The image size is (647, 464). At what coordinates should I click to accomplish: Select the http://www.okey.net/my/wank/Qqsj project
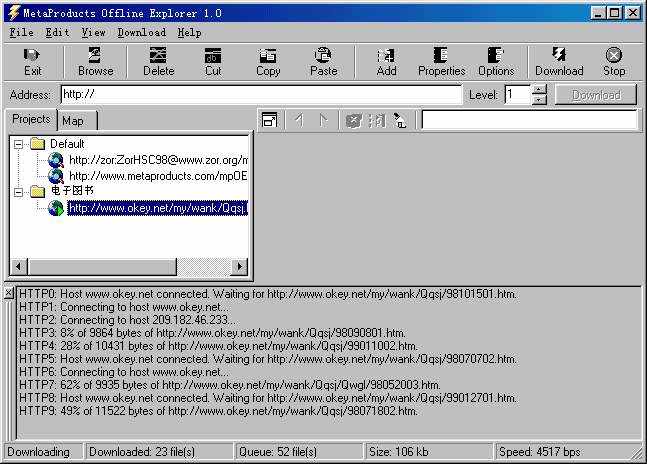(x=158, y=208)
